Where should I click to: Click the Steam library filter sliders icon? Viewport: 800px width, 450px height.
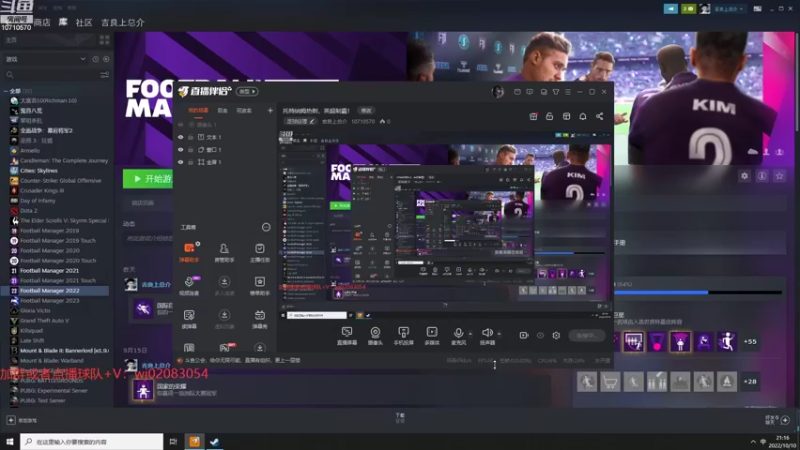click(x=105, y=75)
